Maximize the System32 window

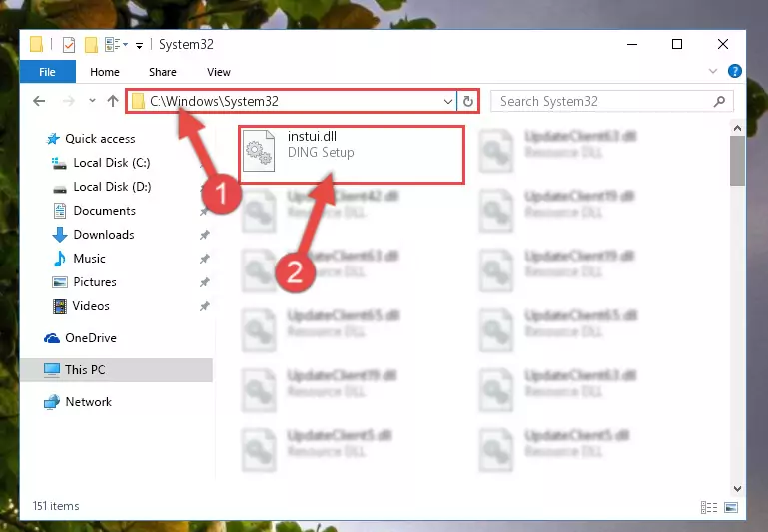677,45
